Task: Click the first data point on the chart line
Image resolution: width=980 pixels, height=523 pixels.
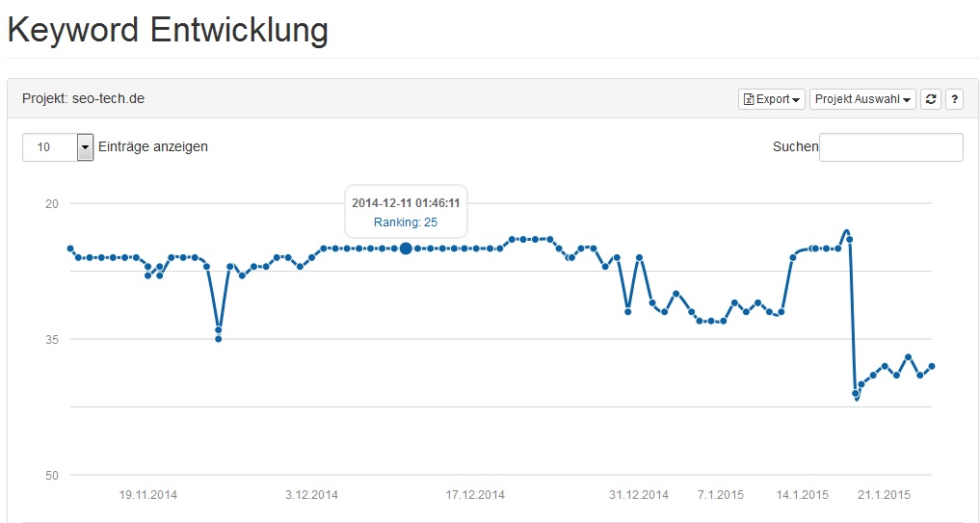Action: click(70, 248)
